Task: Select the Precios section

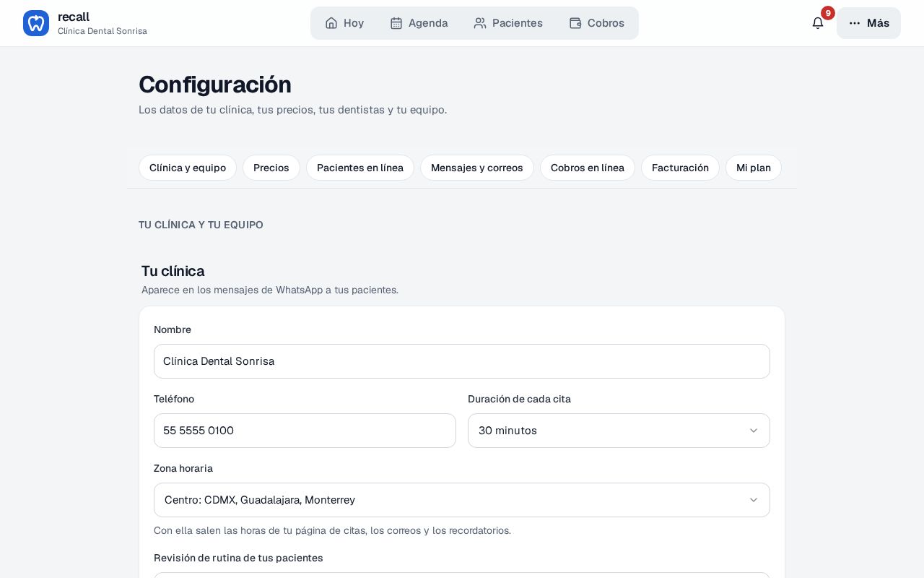Action: (271, 168)
